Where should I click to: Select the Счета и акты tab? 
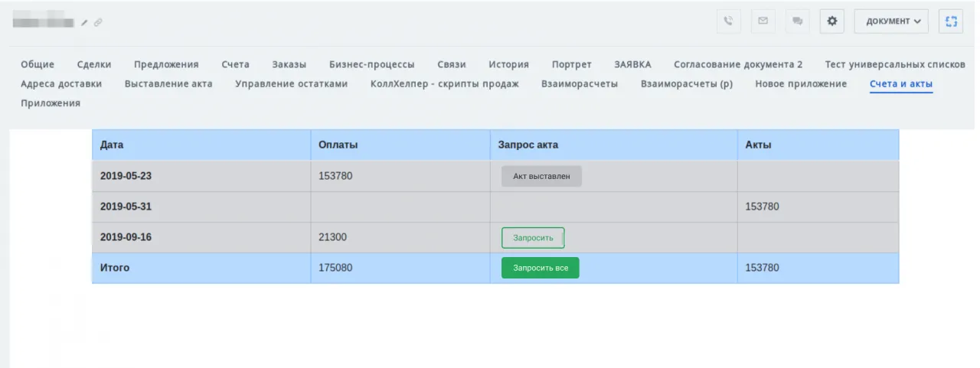(900, 83)
